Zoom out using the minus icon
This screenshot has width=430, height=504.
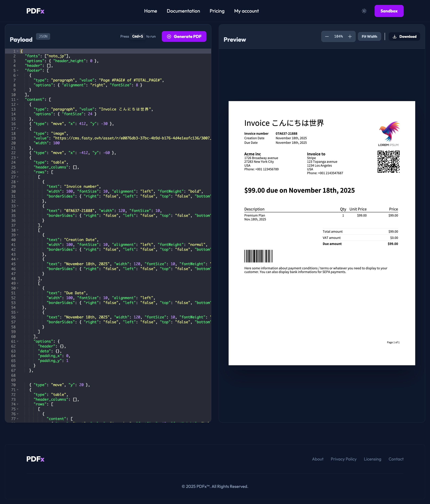point(327,36)
